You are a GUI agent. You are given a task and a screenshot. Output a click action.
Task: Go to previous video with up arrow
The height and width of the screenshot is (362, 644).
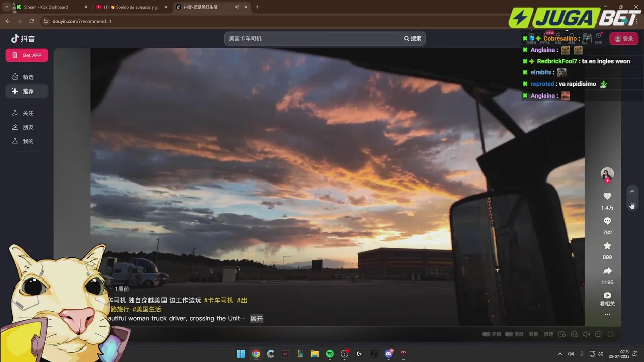coord(632,191)
